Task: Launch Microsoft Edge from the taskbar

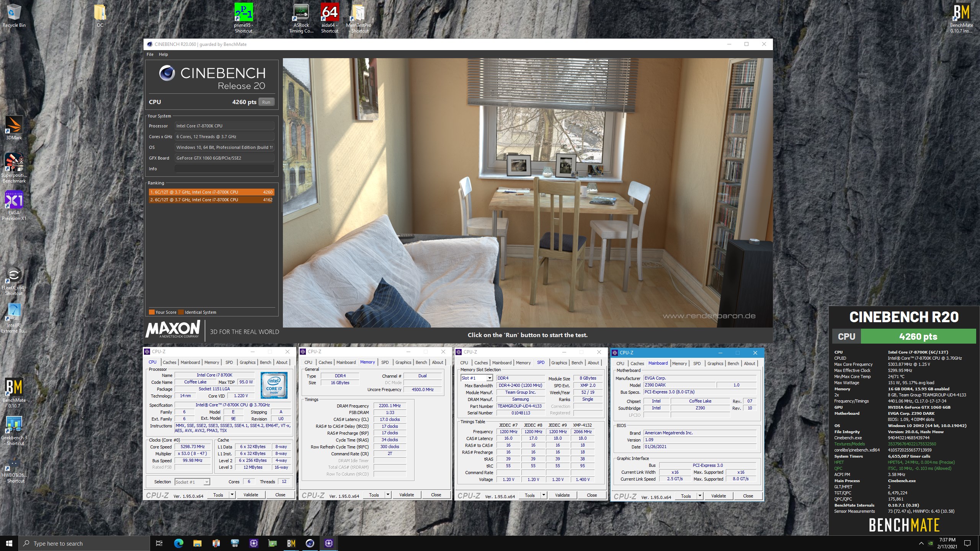Action: [178, 543]
